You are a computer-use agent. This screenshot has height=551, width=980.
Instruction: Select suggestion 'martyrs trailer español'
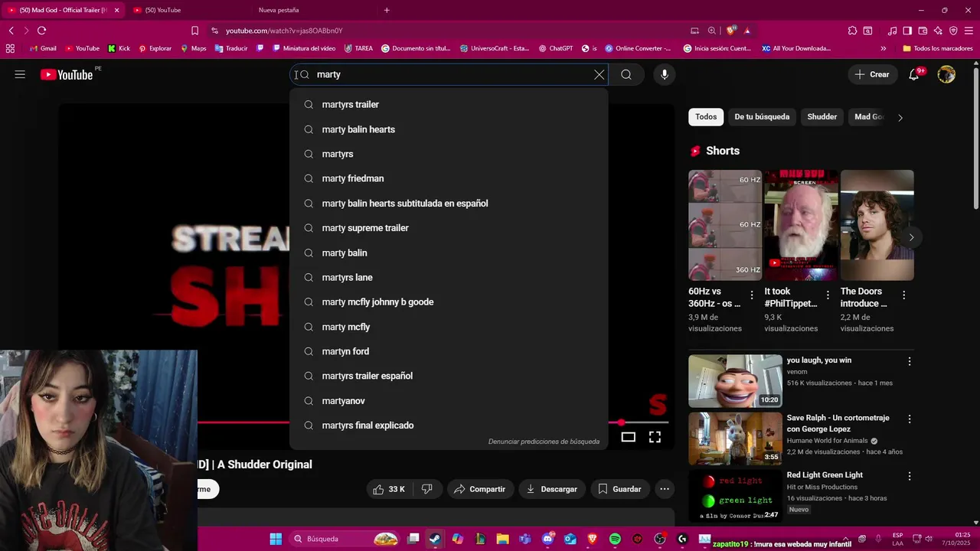click(449, 376)
